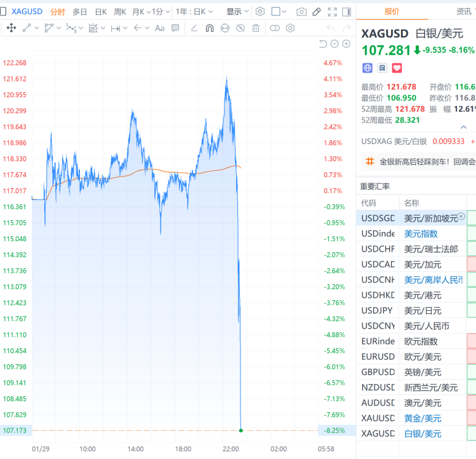This screenshot has height=459, width=476.
Task: Click the zoom in plus icon
Action: [x=346, y=44]
